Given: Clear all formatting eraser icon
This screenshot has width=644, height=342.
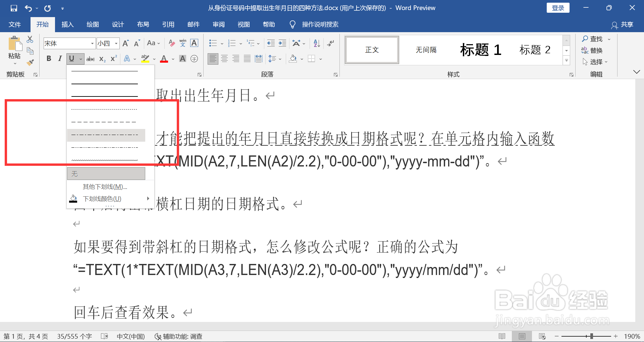Looking at the screenshot, I should [x=172, y=43].
